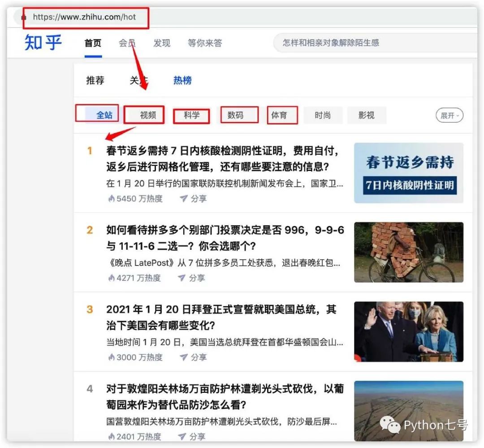This screenshot has height=448, width=484.
Task: Click the 4271 万热度 heat value
Action: (138, 278)
